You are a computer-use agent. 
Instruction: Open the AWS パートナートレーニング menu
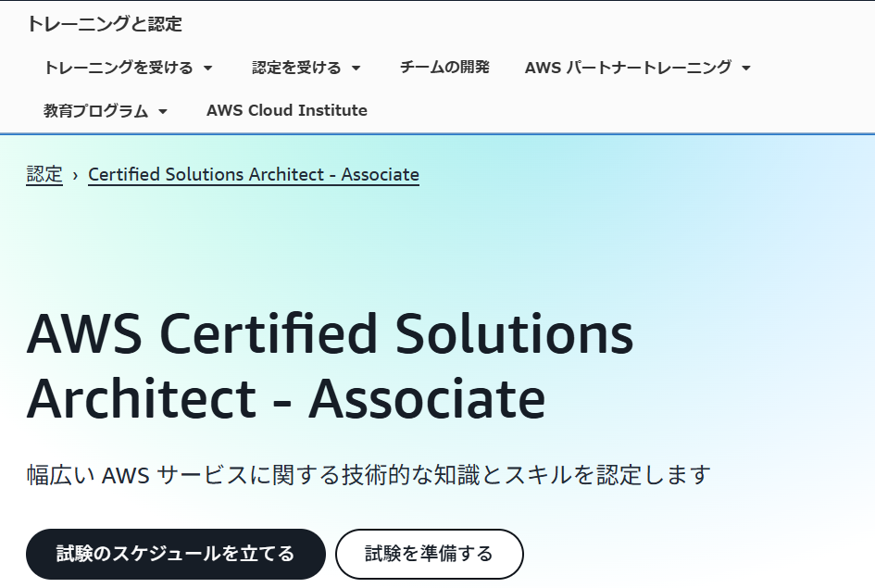(x=628, y=68)
